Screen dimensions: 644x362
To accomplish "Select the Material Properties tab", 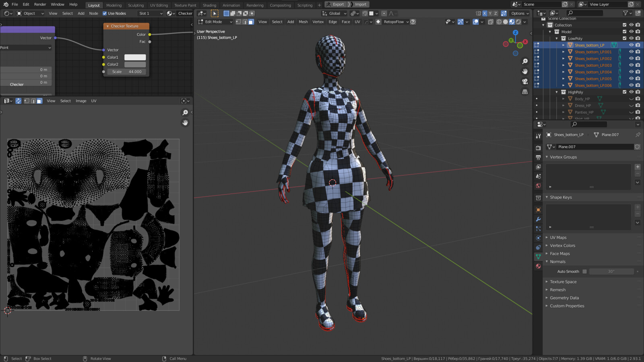I will 538,266.
